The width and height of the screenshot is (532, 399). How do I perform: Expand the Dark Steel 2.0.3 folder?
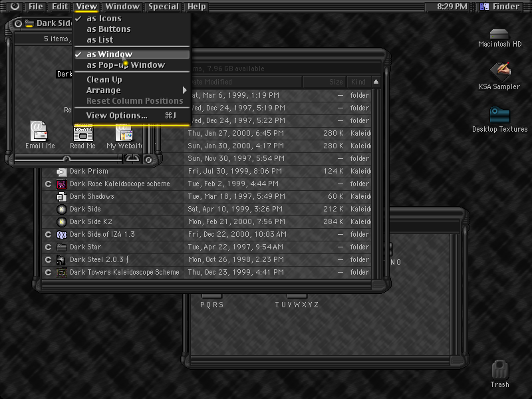[48, 260]
